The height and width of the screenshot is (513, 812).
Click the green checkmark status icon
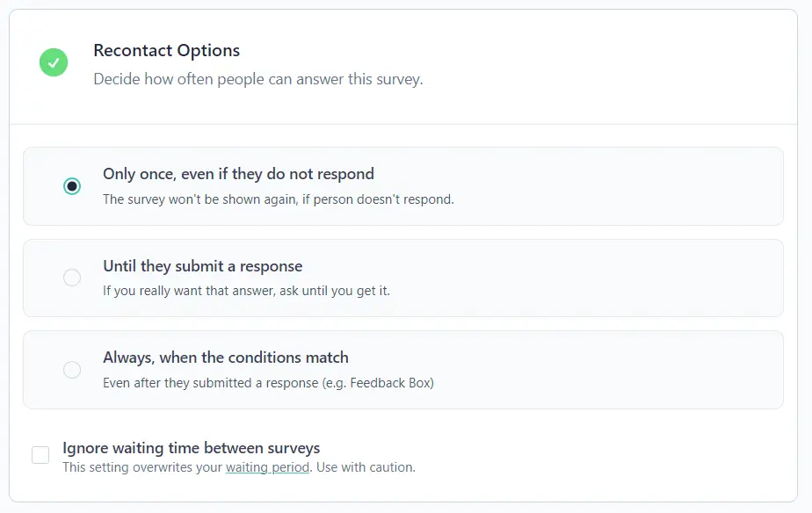(54, 62)
